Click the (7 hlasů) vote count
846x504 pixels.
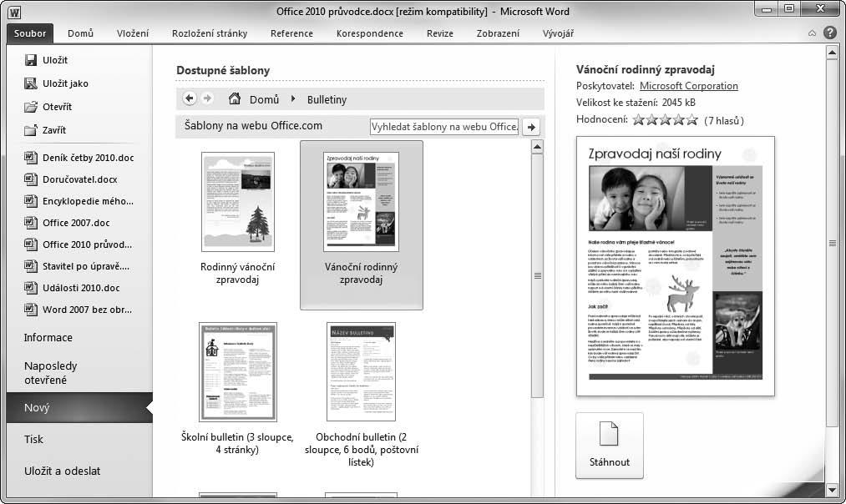(x=724, y=121)
